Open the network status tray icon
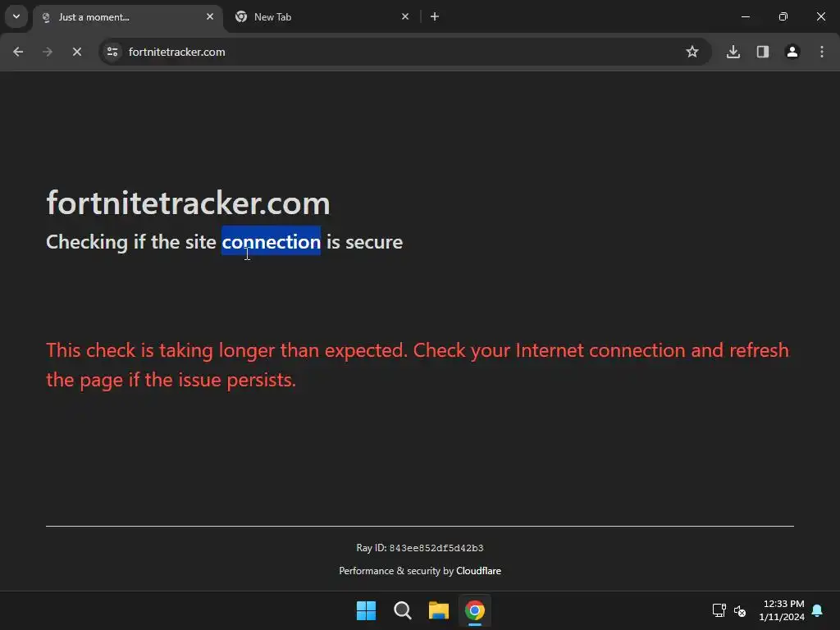 [719, 610]
